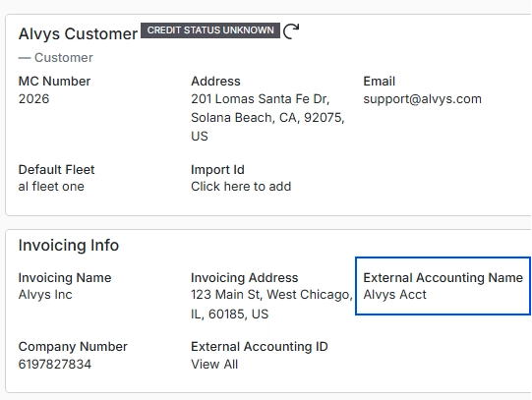The height and width of the screenshot is (400, 532).
Task: Click the Invoicing Info section heading
Action: 69,245
